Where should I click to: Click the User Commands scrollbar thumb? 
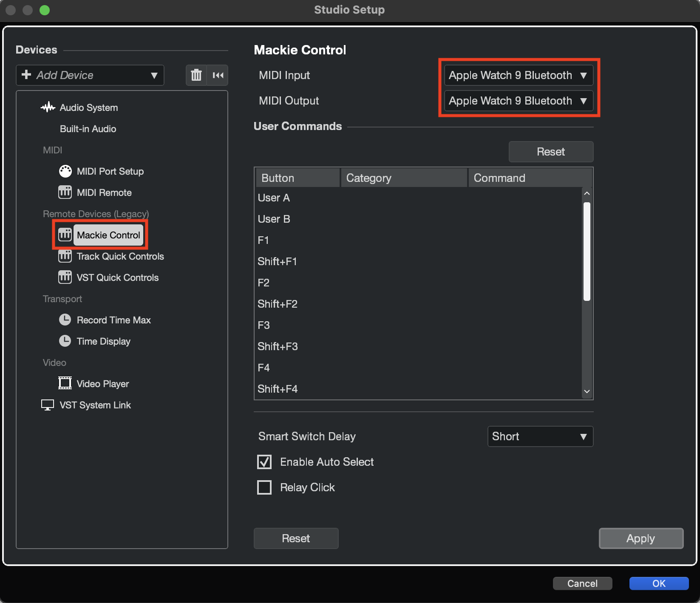587,252
